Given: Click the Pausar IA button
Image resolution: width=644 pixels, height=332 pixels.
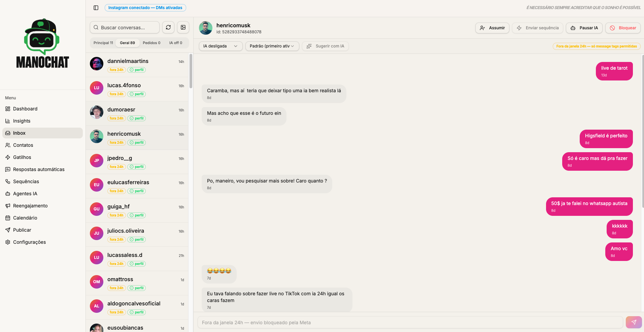Looking at the screenshot, I should (x=584, y=28).
